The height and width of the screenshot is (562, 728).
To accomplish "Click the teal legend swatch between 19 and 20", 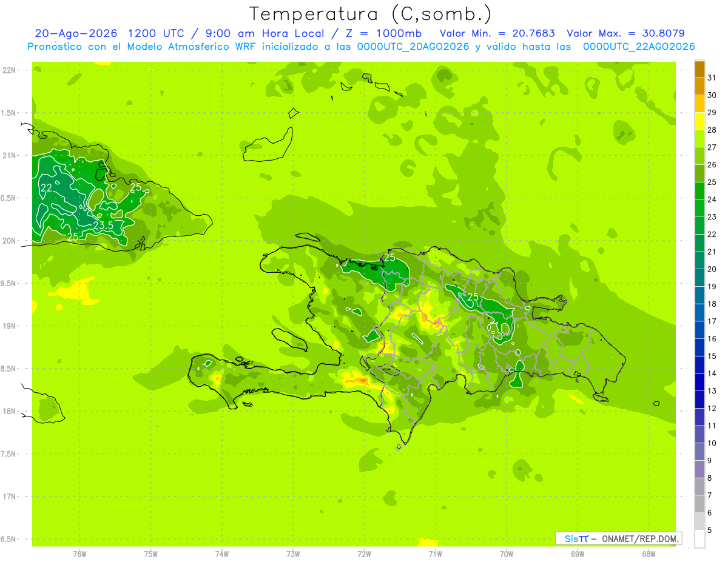I will [x=699, y=278].
